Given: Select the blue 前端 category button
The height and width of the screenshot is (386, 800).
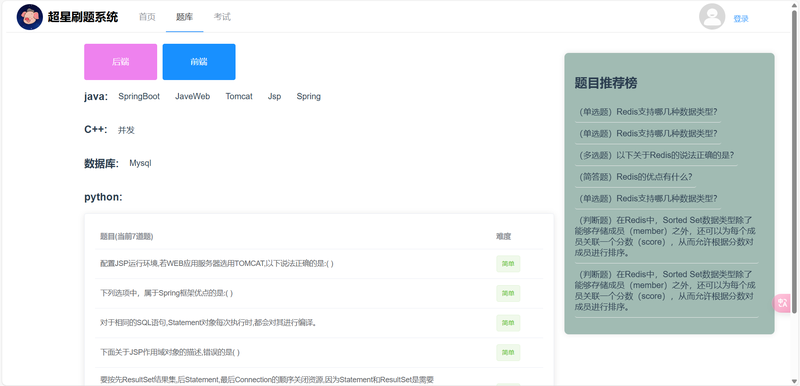Looking at the screenshot, I should point(199,62).
